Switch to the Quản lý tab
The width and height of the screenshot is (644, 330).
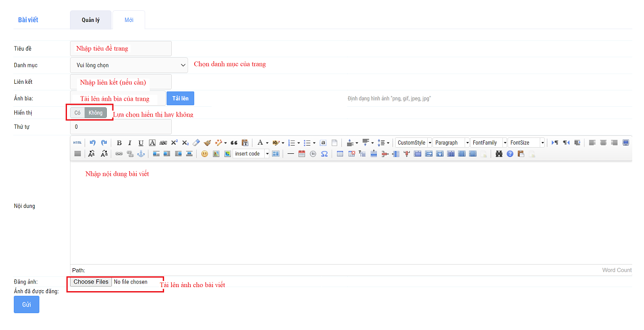tap(90, 20)
